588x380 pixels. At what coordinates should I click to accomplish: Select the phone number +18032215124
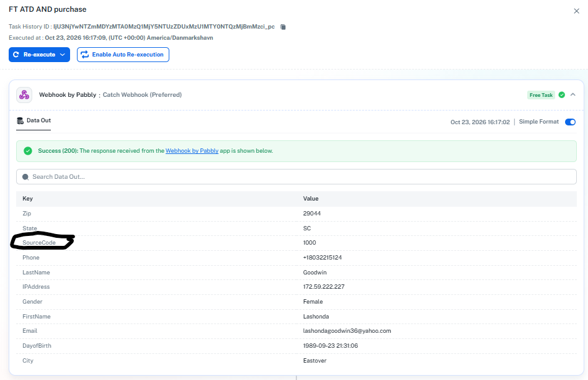(x=323, y=258)
